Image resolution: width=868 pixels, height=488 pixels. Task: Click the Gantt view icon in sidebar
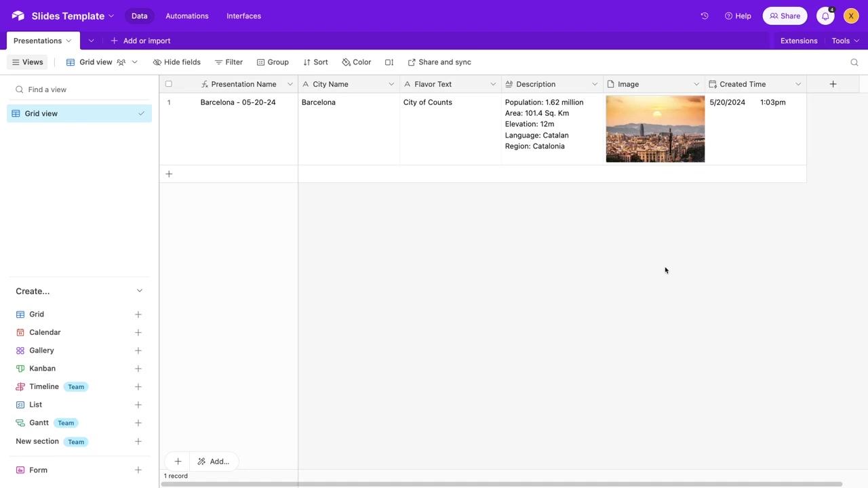(20, 423)
